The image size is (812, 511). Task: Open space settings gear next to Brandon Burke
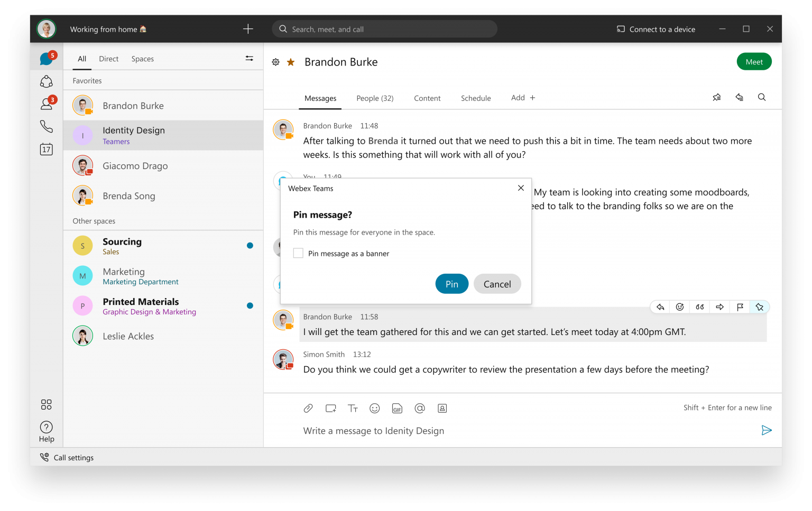coord(275,62)
